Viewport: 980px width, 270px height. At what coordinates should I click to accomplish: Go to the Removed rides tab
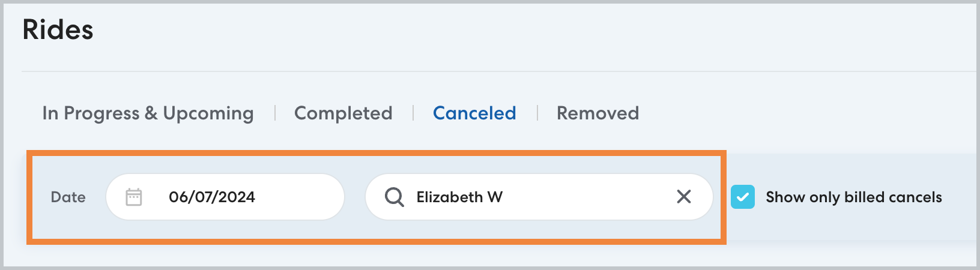click(x=597, y=113)
